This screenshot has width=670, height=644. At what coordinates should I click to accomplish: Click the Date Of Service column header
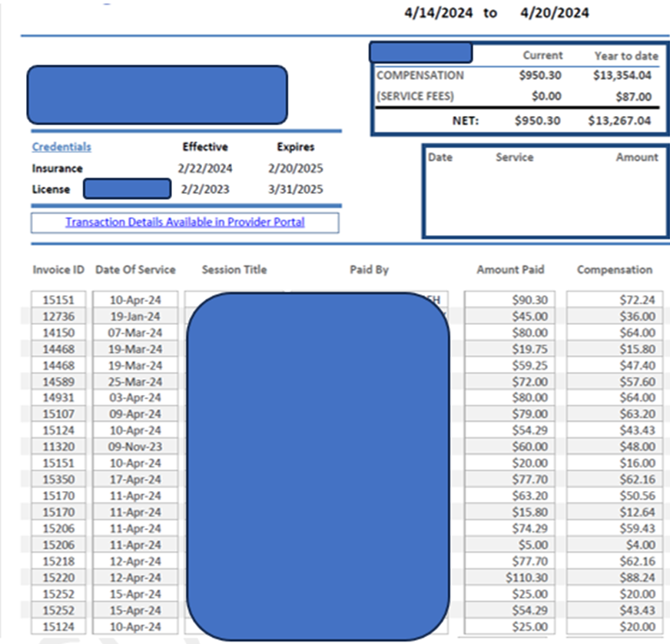135,270
